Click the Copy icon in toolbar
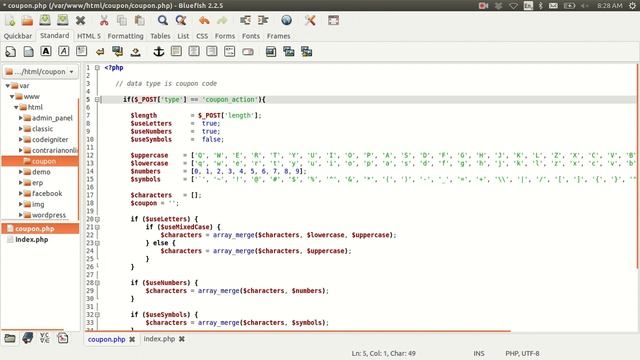 122,20
